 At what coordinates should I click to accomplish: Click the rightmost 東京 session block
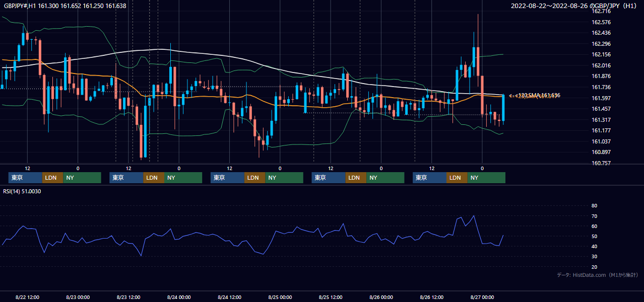[429, 178]
